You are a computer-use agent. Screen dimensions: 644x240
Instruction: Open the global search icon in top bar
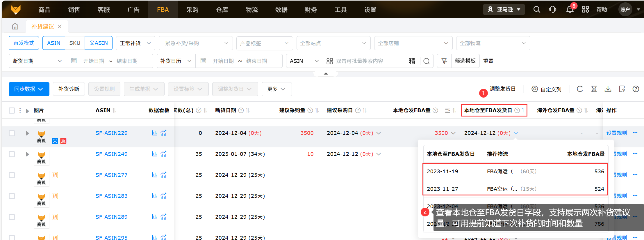[537, 10]
